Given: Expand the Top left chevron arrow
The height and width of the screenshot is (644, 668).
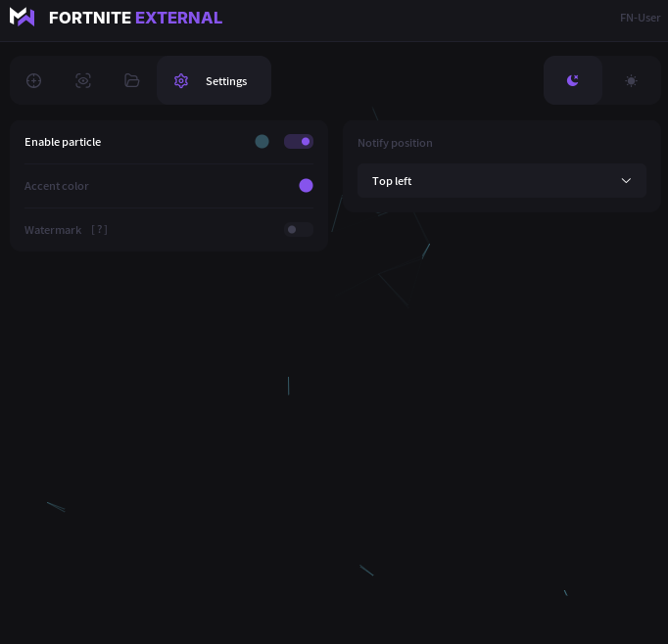Looking at the screenshot, I should coord(626,181).
